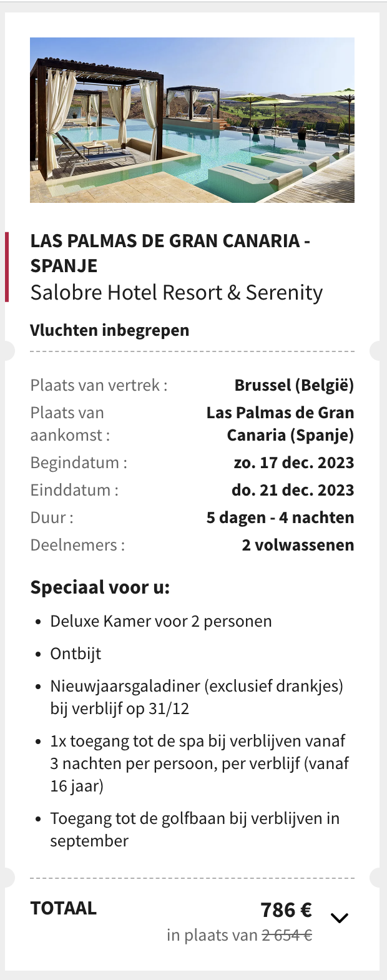Click the crossed-out 2 654 € price

tap(287, 935)
